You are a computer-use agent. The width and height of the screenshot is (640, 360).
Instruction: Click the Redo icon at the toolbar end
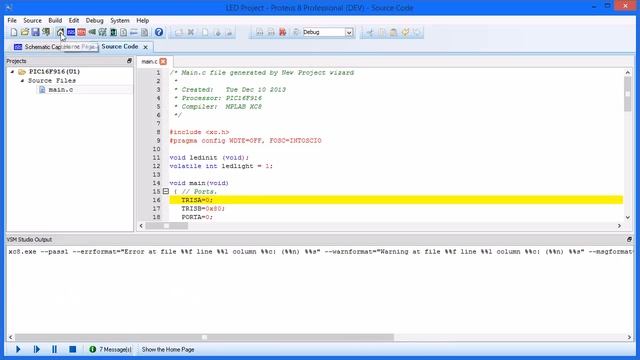pos(417,32)
